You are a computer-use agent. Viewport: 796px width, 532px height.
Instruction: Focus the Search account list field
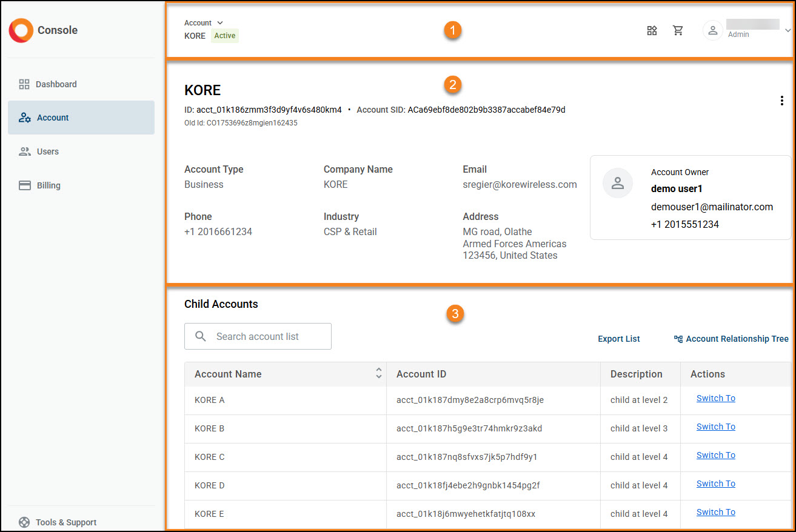[x=267, y=336]
